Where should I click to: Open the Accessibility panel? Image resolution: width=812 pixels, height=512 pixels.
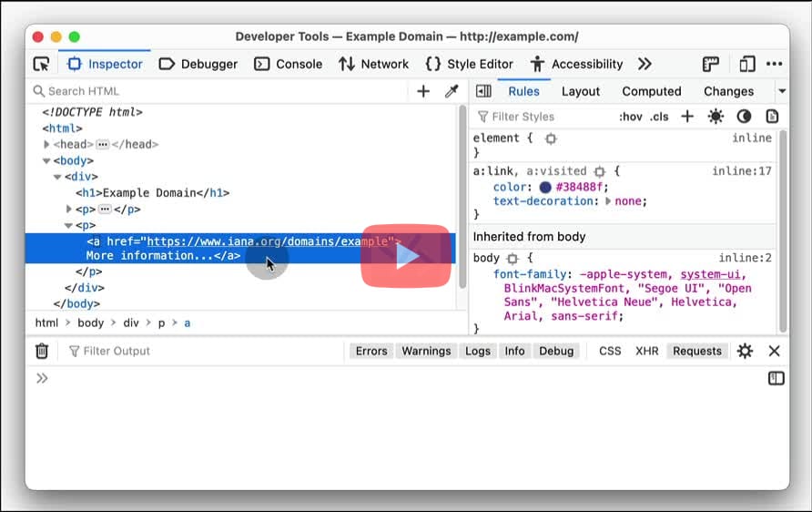577,65
